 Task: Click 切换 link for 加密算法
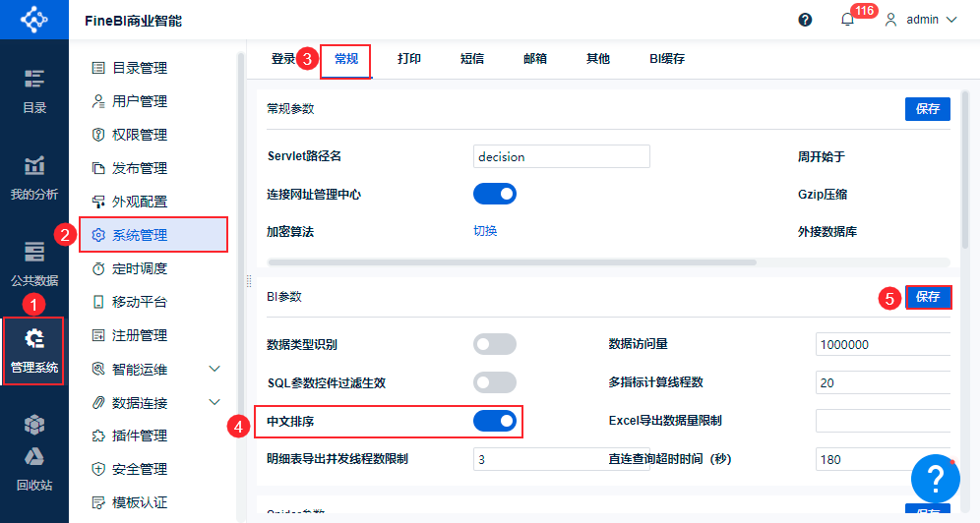tap(485, 231)
